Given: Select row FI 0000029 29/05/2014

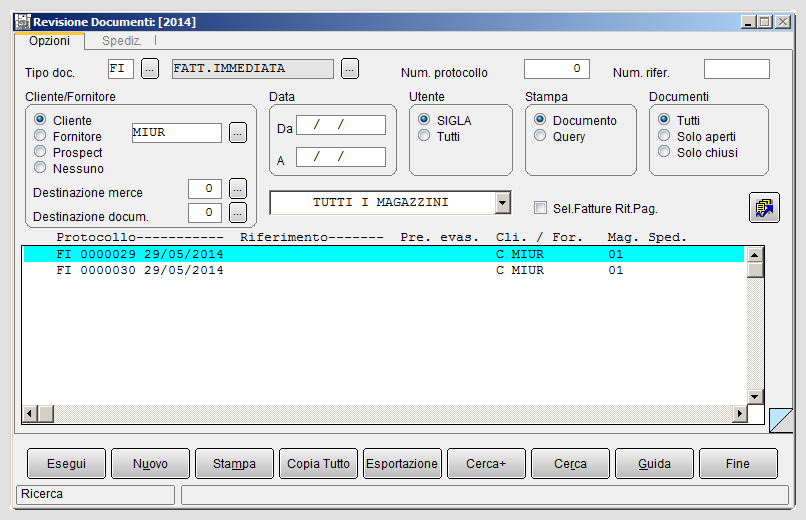Looking at the screenshot, I should point(384,254).
